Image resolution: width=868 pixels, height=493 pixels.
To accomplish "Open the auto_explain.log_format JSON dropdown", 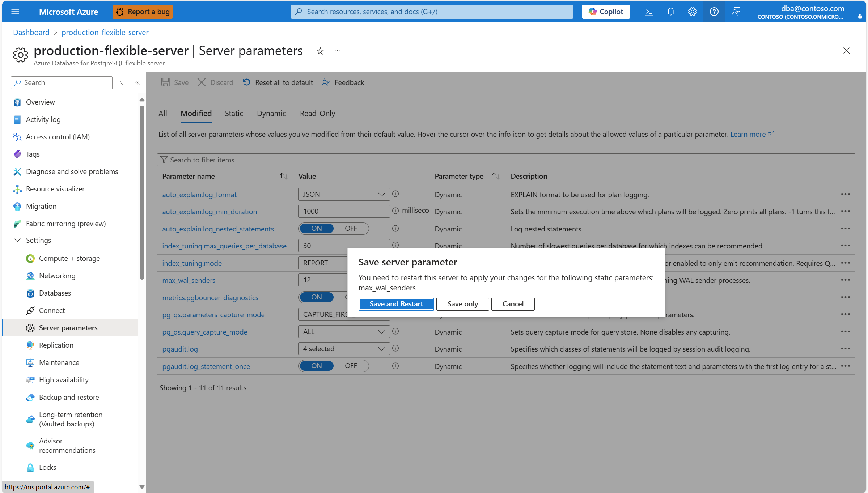I will [344, 194].
